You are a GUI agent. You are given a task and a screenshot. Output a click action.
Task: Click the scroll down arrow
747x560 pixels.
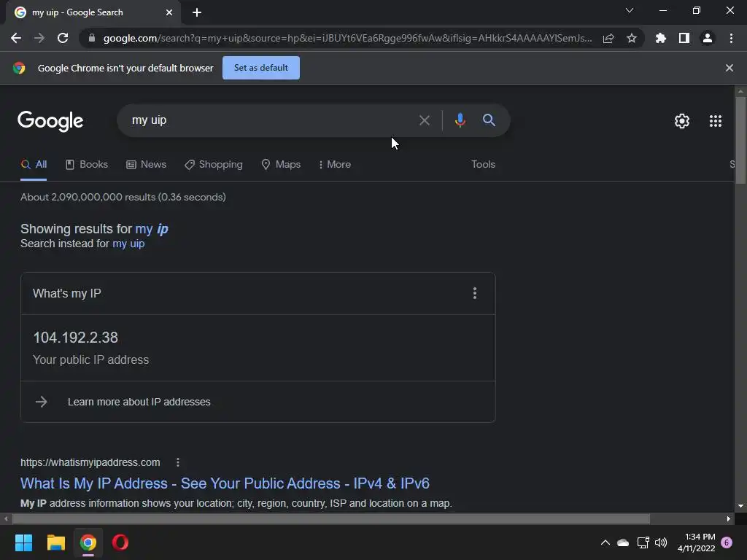click(x=740, y=506)
